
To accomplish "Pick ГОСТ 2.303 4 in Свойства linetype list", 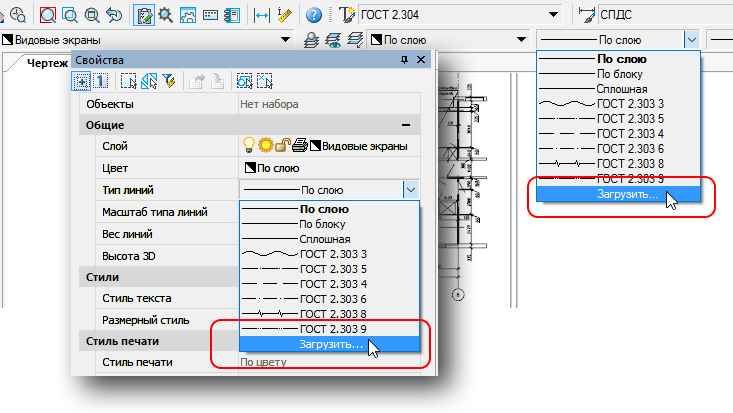I will 329,284.
